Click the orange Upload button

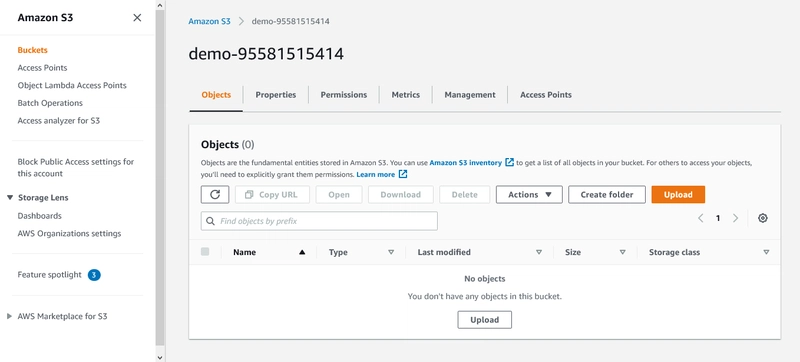pyautogui.click(x=678, y=195)
